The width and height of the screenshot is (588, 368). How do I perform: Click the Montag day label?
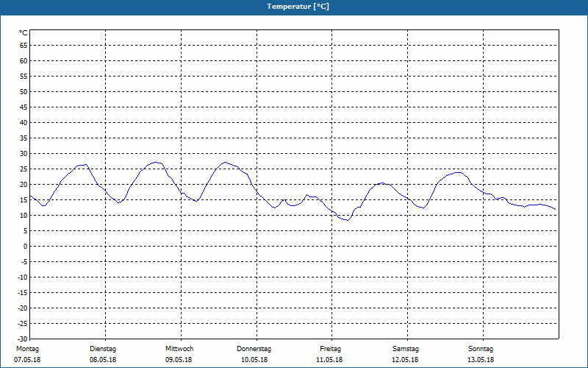tap(27, 349)
